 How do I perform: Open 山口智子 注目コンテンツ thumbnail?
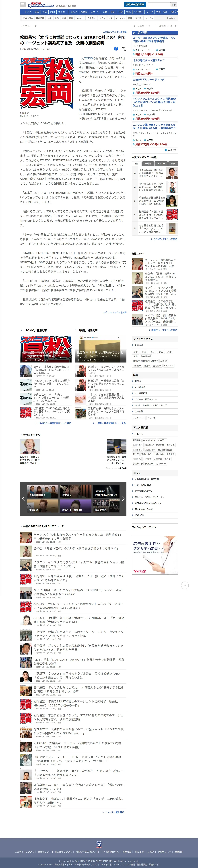30,446
